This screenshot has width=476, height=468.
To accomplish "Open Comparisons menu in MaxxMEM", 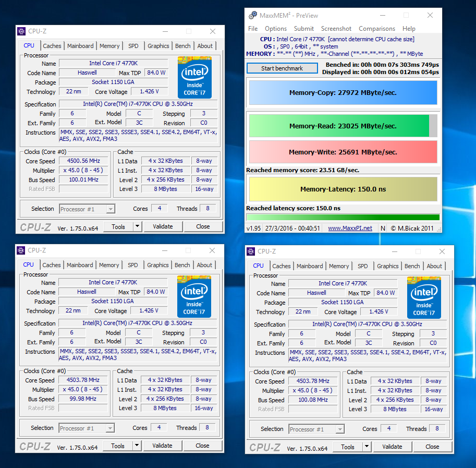I will click(x=377, y=29).
